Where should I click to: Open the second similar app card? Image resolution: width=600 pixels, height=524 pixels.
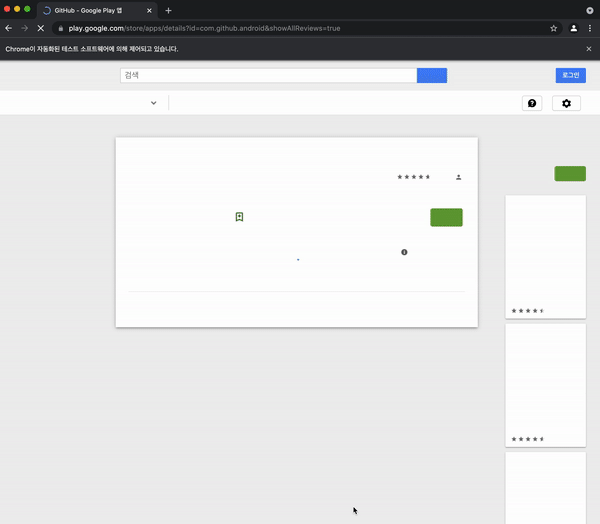click(x=546, y=385)
